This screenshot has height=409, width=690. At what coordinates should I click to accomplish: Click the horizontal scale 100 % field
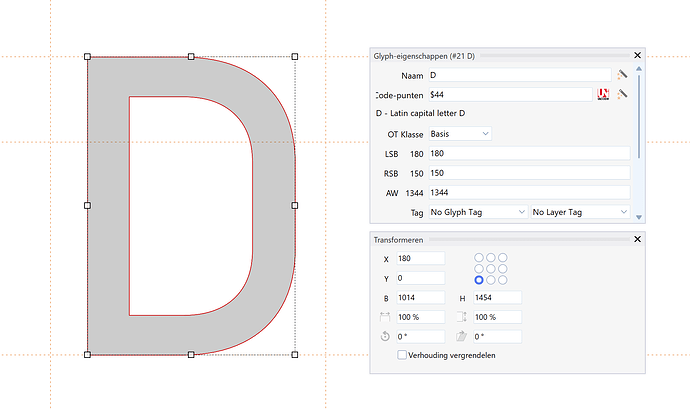point(421,317)
